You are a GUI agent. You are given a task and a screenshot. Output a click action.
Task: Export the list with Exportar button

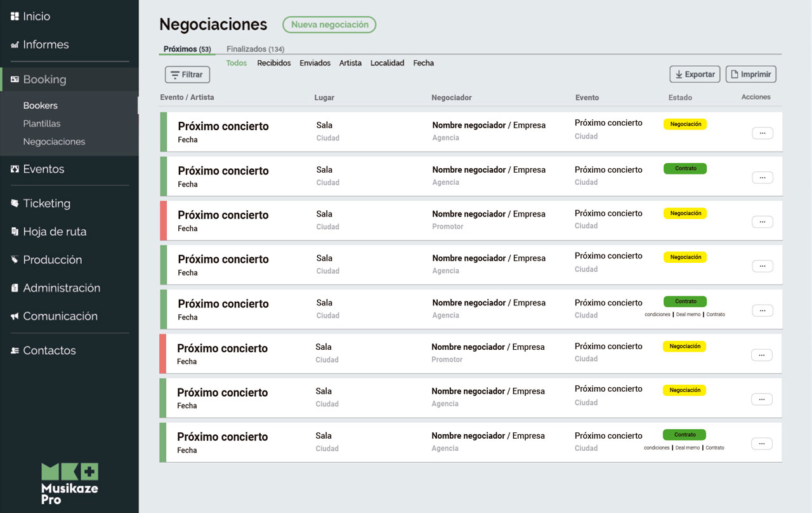pyautogui.click(x=695, y=74)
